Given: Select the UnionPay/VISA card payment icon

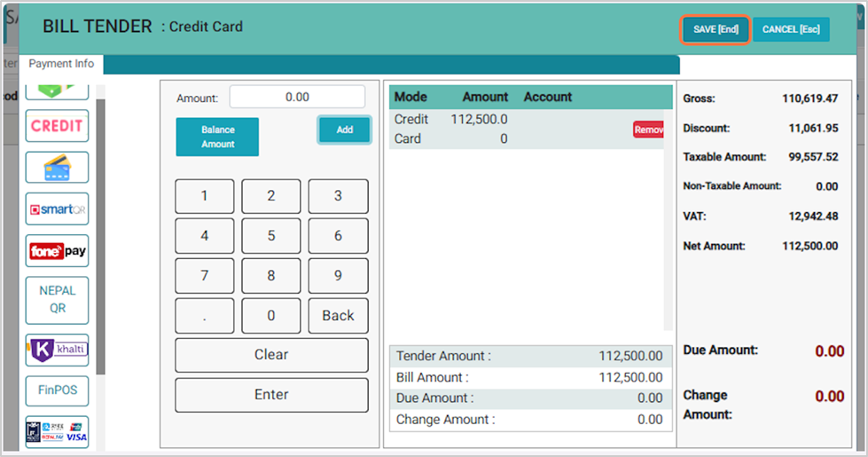Looking at the screenshot, I should (57, 432).
